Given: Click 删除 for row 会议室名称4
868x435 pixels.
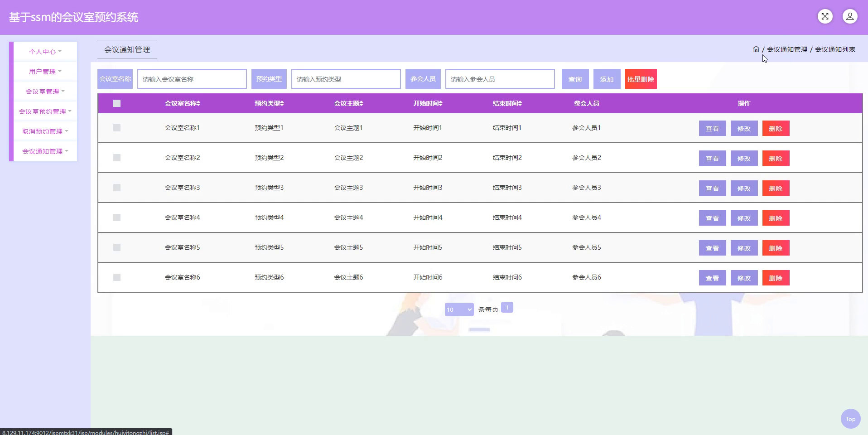Looking at the screenshot, I should click(x=776, y=218).
